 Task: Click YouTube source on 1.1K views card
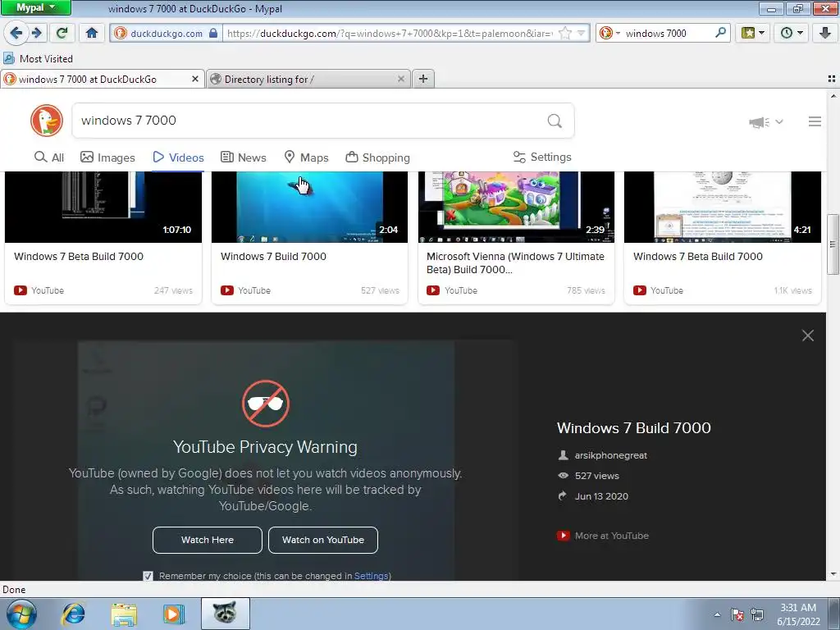tap(659, 290)
